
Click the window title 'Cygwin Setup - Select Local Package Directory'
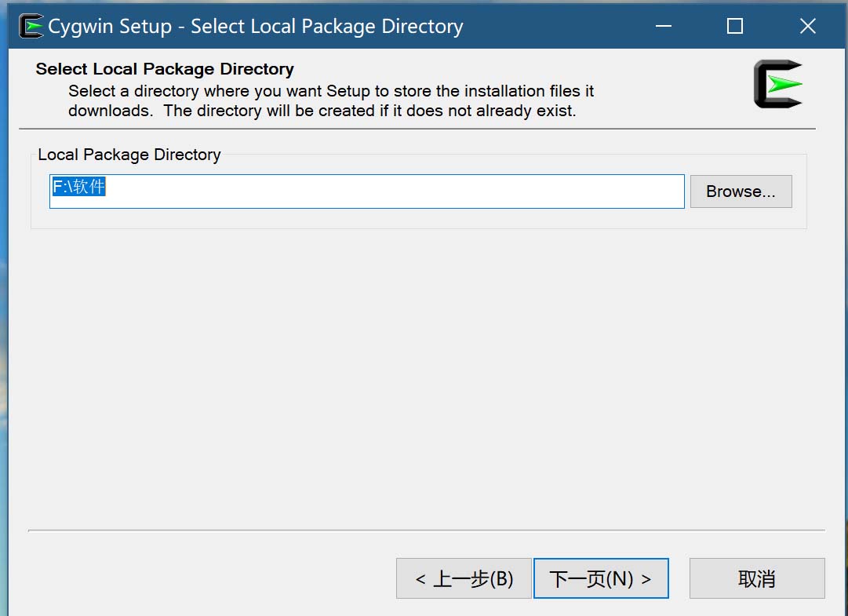(255, 26)
